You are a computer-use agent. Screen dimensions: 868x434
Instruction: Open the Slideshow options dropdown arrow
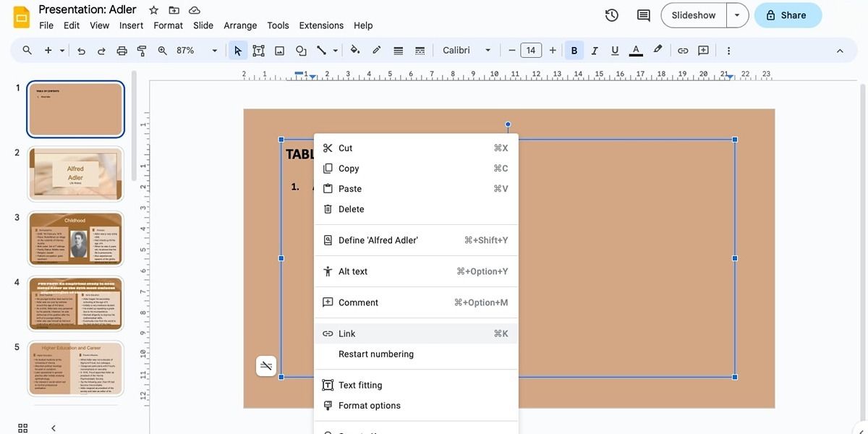tap(737, 15)
